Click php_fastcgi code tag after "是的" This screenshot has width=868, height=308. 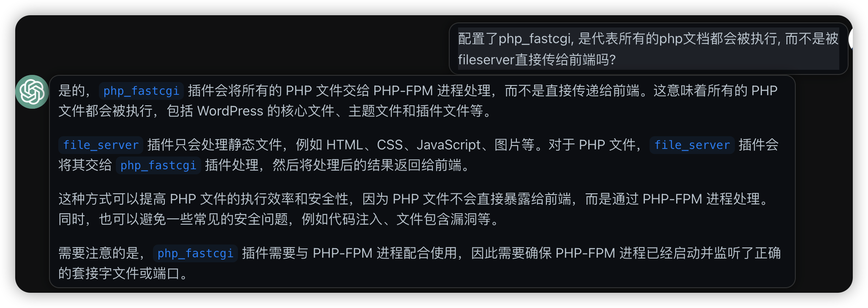coord(141,91)
